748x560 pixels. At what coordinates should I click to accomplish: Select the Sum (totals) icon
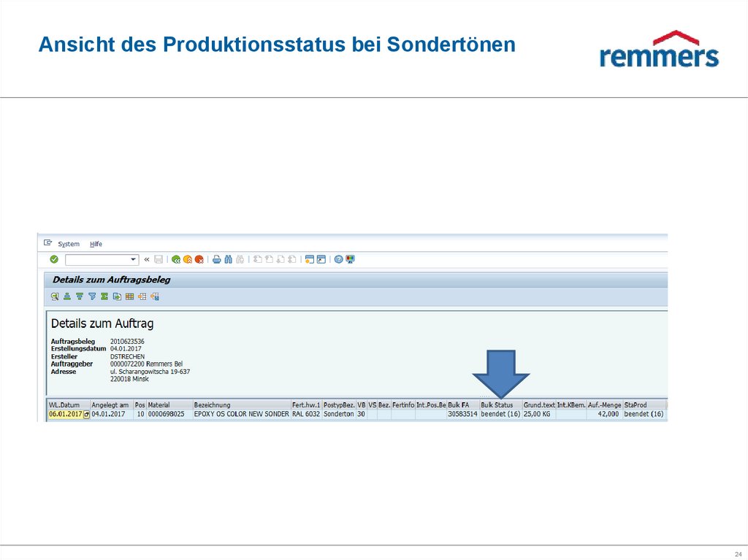coord(104,296)
